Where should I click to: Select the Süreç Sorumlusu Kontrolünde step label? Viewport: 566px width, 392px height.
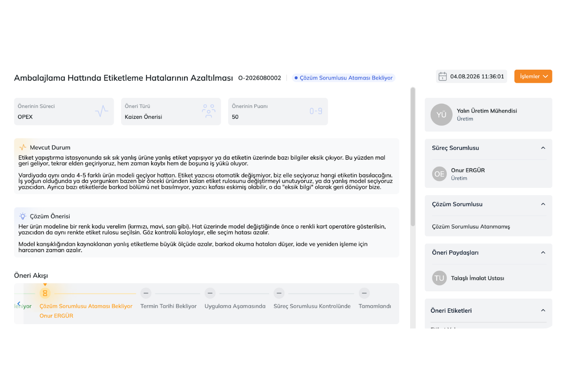coord(312,306)
